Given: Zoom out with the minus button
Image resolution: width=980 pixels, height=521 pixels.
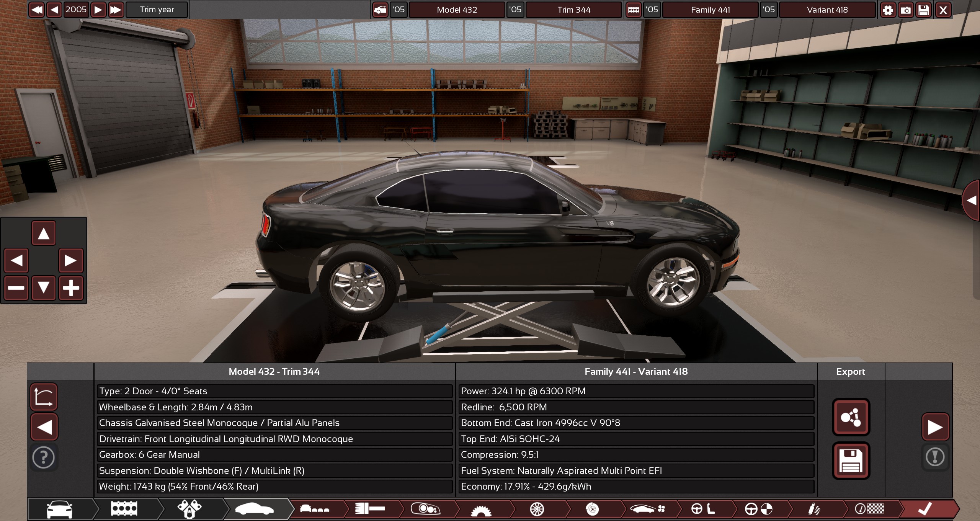Looking at the screenshot, I should [x=16, y=288].
